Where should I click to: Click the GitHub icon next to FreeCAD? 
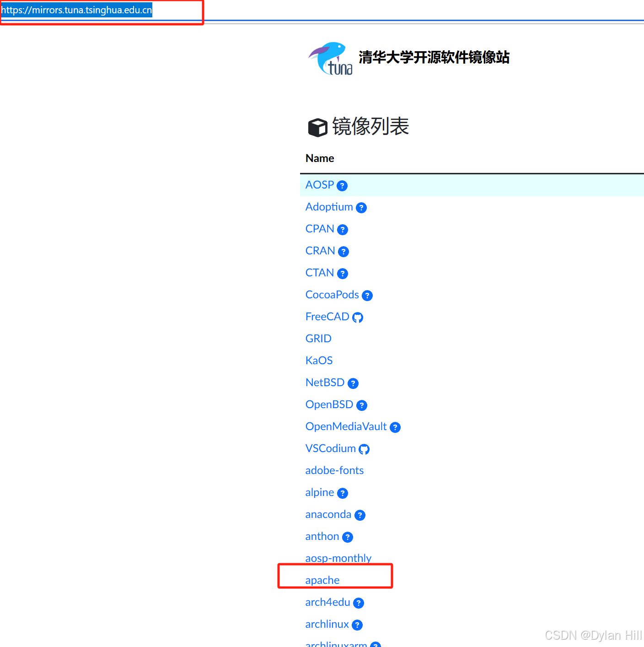coord(358,318)
